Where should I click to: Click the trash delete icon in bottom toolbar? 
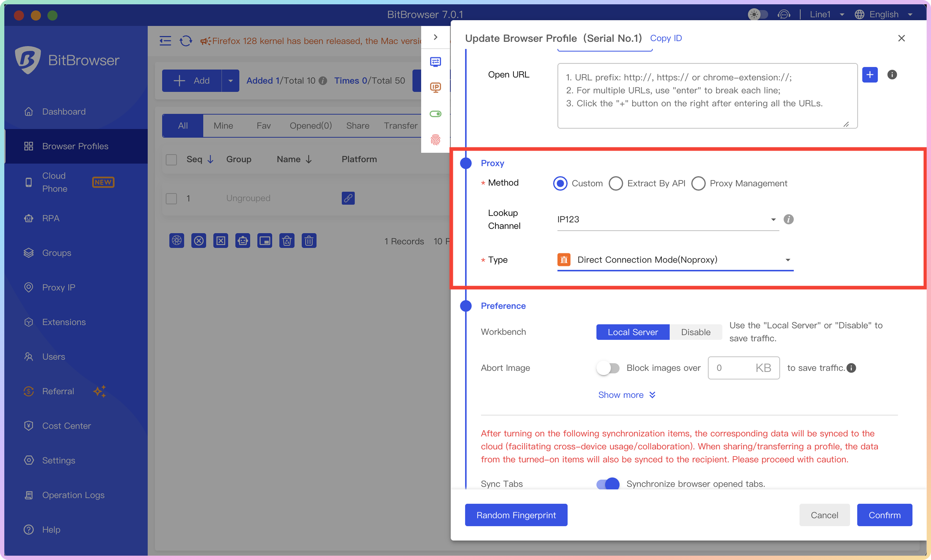click(309, 241)
